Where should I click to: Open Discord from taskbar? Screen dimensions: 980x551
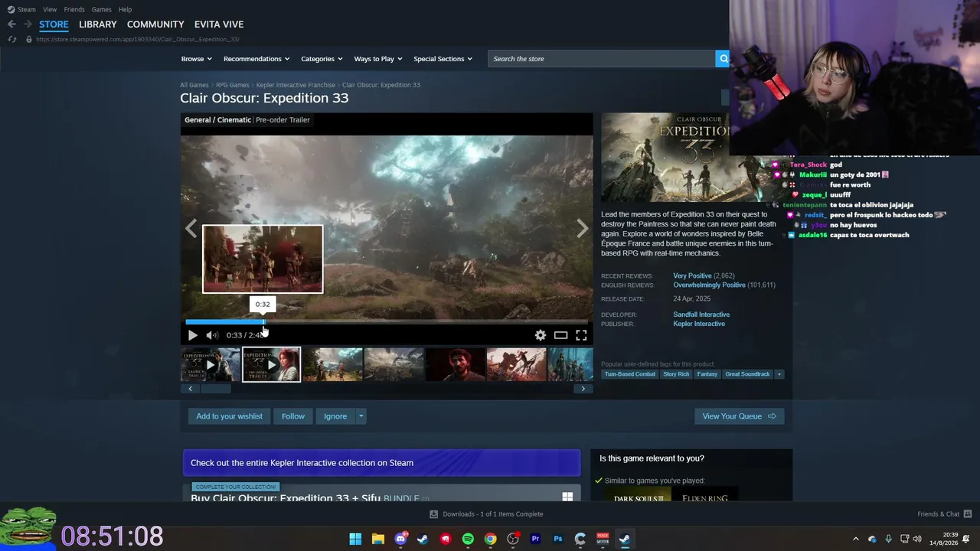coord(400,539)
